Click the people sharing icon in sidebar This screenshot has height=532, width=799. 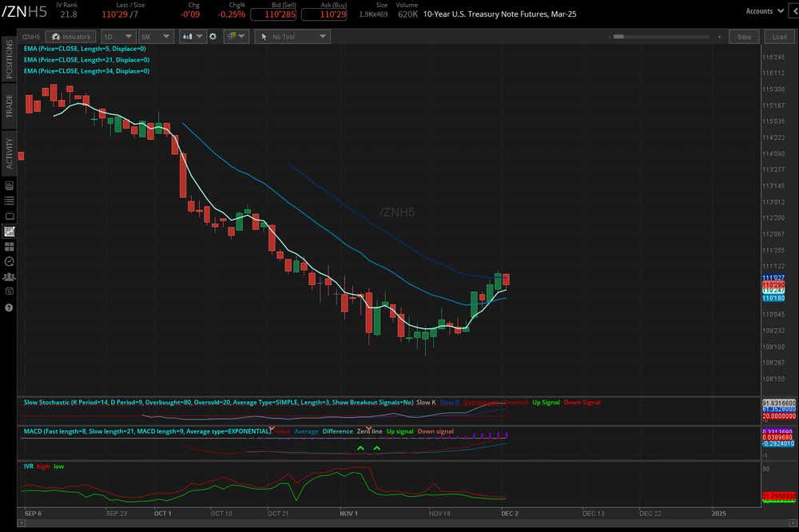click(8, 276)
